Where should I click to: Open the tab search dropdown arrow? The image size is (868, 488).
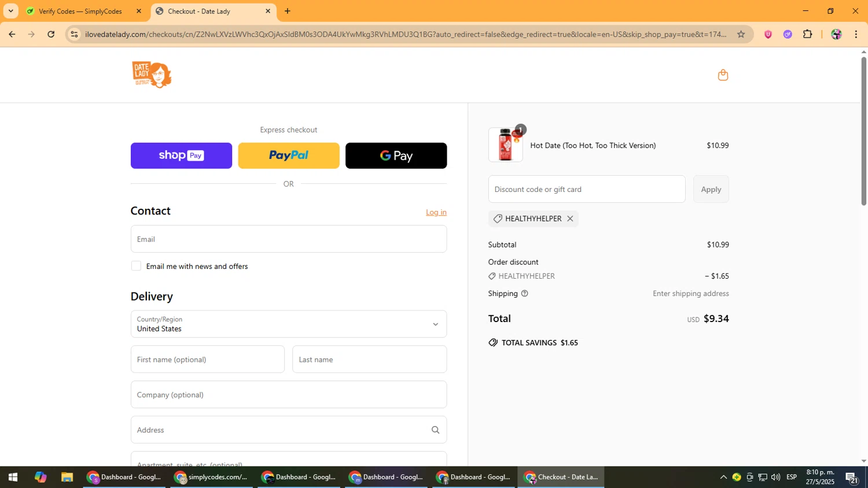[x=10, y=11]
